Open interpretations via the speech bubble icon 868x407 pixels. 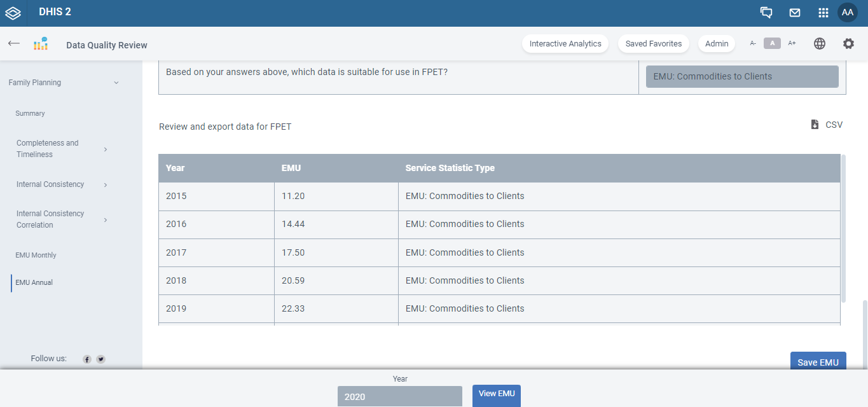pos(766,12)
